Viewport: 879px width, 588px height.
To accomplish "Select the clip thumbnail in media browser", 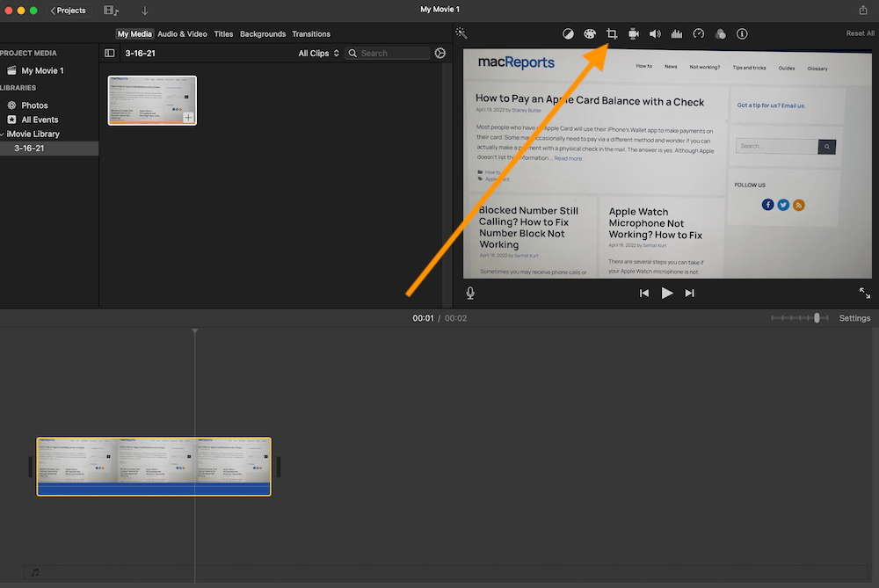I will pyautogui.click(x=152, y=100).
